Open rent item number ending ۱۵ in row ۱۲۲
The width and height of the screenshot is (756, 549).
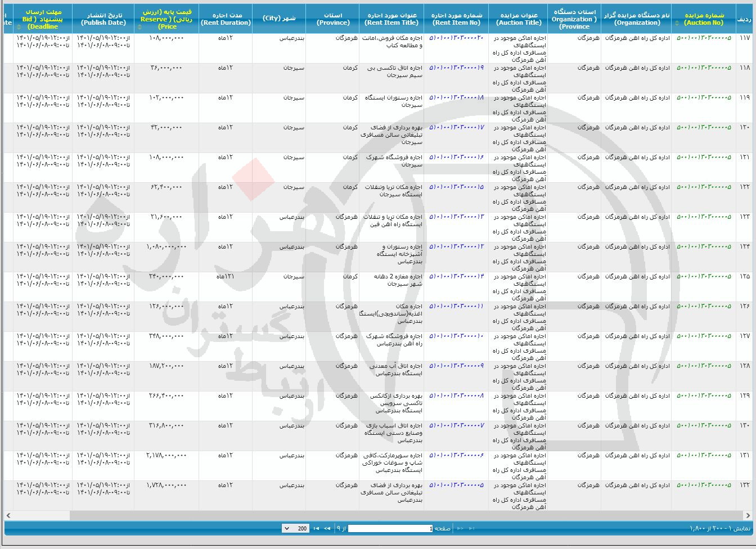[x=456, y=187]
